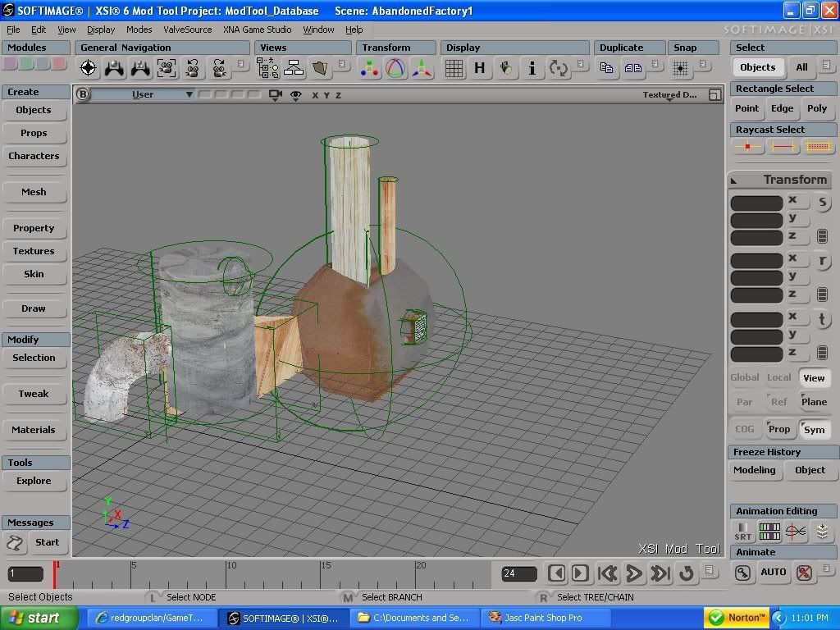Open the Textured display mode dropdown
Screen dimensions: 840x630
[x=669, y=95]
